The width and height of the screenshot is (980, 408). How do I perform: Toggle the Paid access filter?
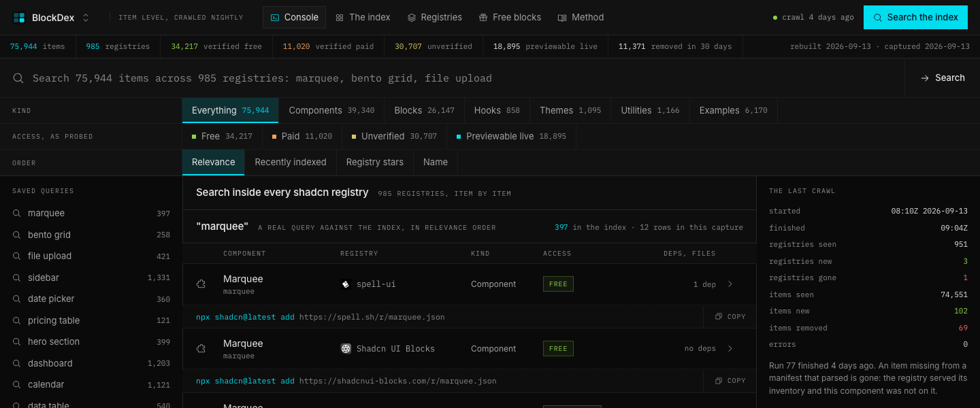(x=302, y=136)
